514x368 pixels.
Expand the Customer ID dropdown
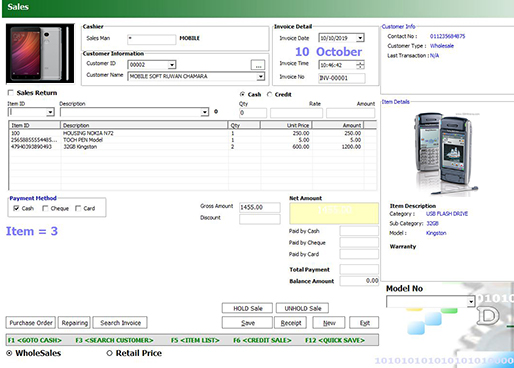172,65
